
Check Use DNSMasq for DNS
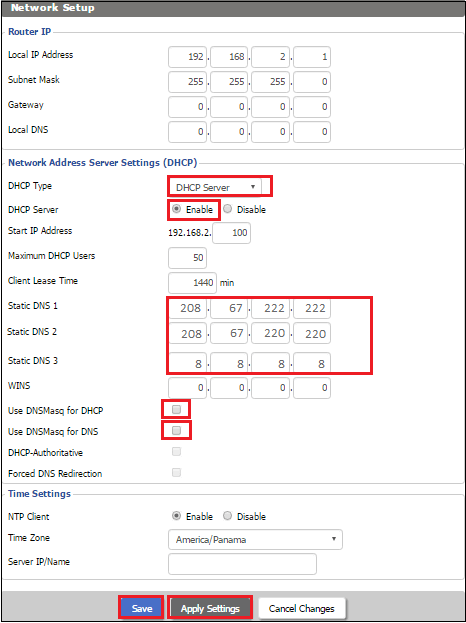click(x=176, y=431)
